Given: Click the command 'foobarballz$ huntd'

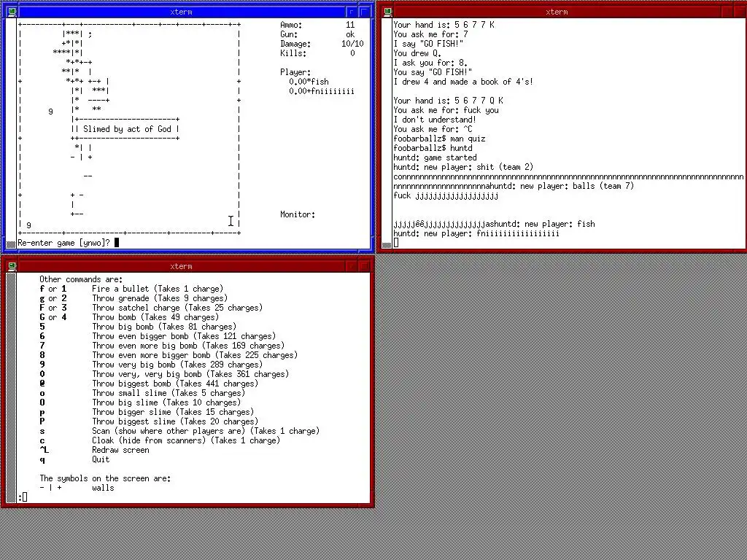Looking at the screenshot, I should pyautogui.click(x=433, y=148).
